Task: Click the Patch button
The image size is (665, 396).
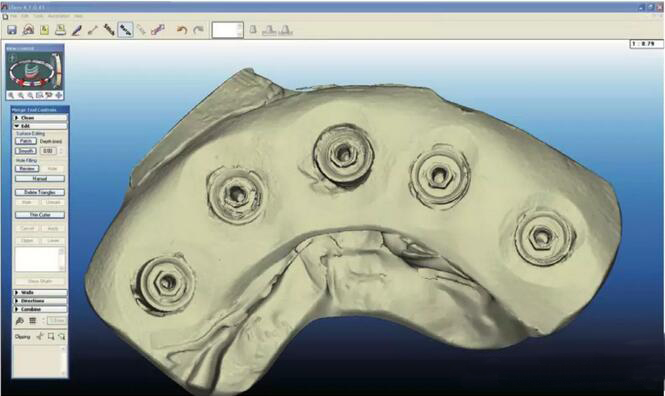Action: pos(26,141)
